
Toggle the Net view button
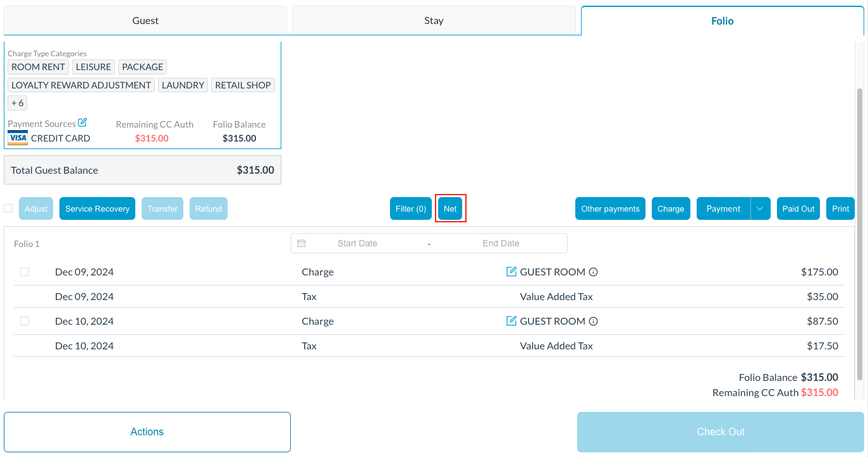[450, 208]
